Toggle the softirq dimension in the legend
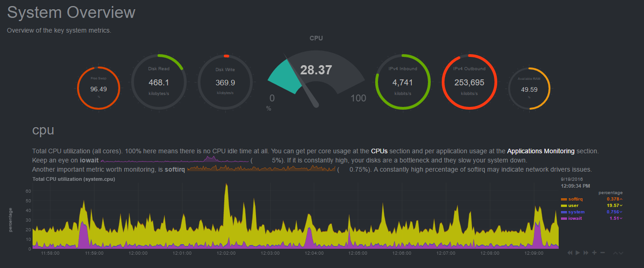Screen dimensions: 644x268 575,199
